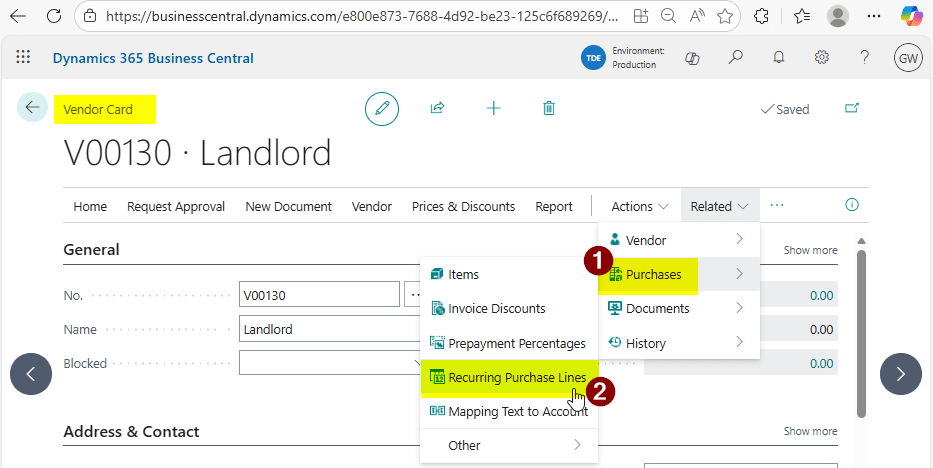
Task: Open page in new window icon
Action: pyautogui.click(x=852, y=108)
